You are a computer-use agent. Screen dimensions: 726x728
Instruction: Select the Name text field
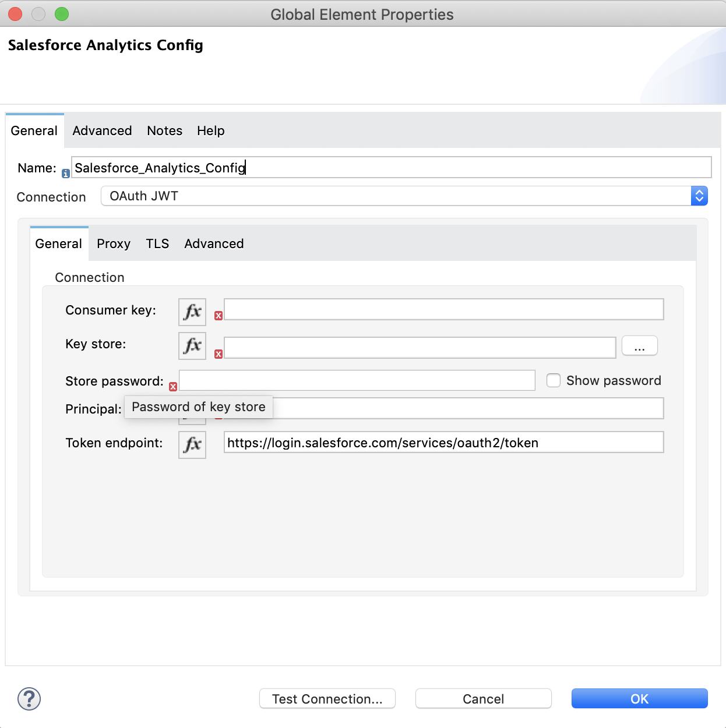(x=390, y=167)
